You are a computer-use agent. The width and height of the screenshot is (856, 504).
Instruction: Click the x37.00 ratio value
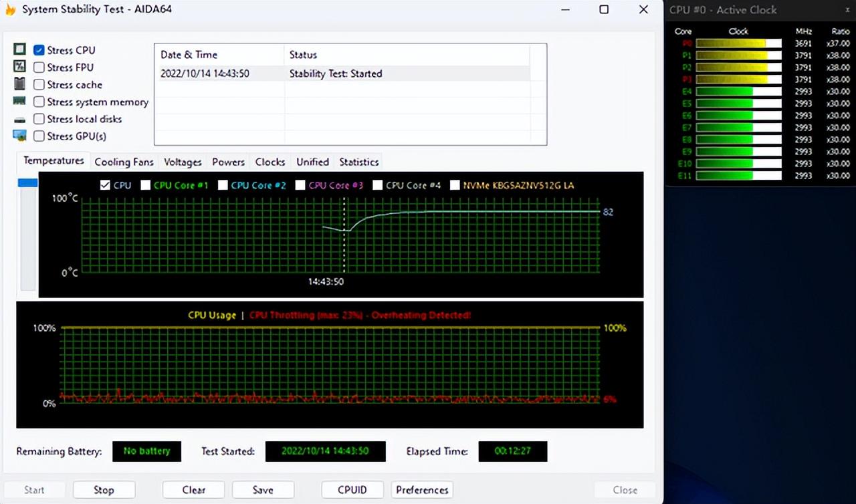click(838, 43)
